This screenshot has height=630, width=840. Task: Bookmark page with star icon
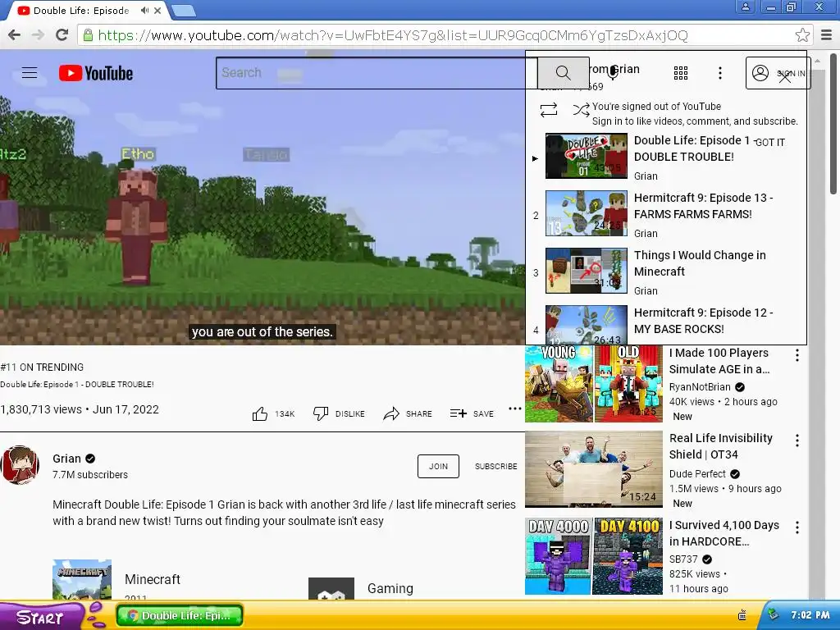tap(802, 35)
